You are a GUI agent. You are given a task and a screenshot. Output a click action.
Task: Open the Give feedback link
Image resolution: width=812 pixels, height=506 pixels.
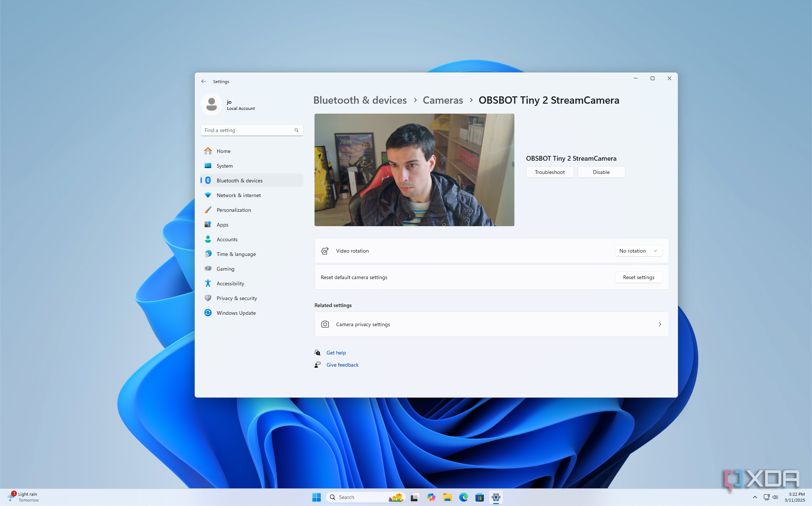tap(342, 365)
